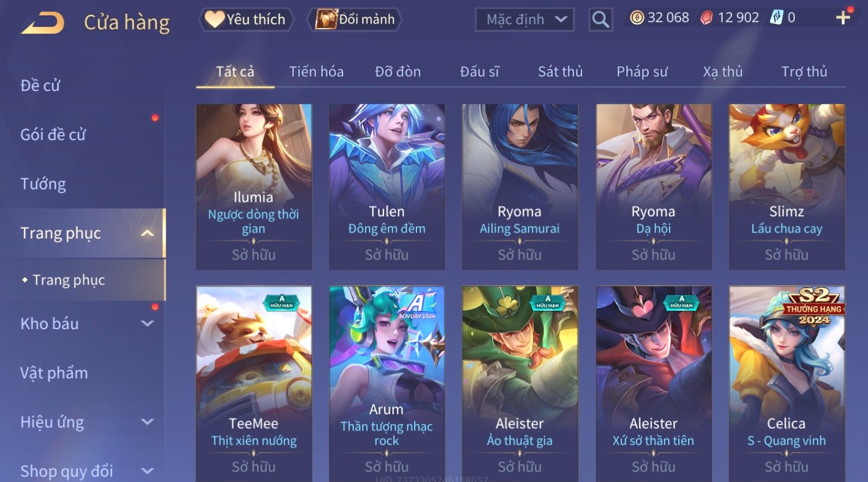
Task: Open Celica S - Quang vinh skin card
Action: point(787,383)
